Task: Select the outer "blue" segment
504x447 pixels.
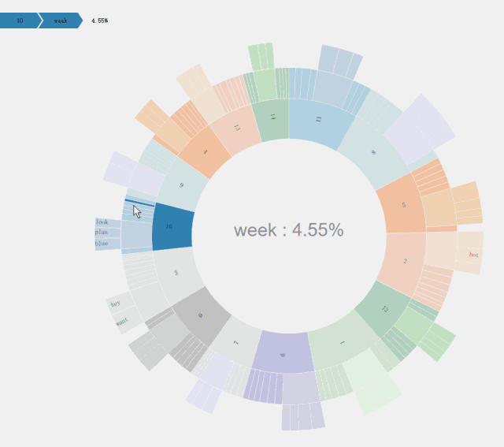Action: tap(103, 244)
